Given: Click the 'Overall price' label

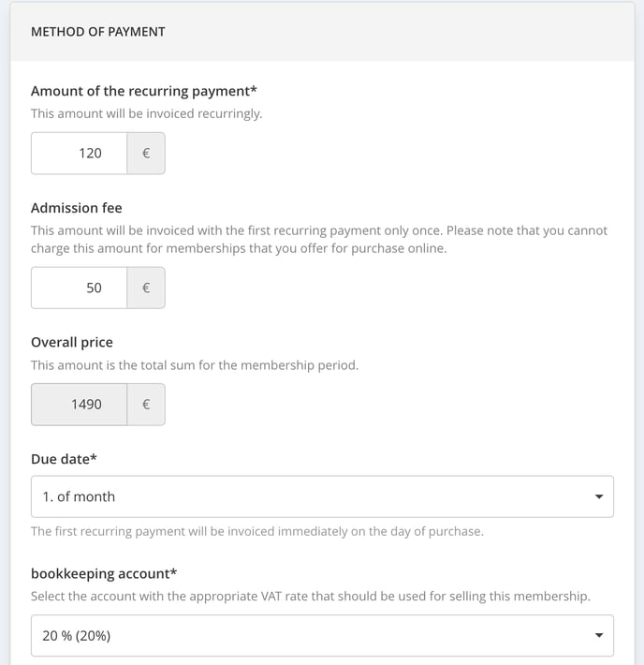Looking at the screenshot, I should (x=72, y=342).
